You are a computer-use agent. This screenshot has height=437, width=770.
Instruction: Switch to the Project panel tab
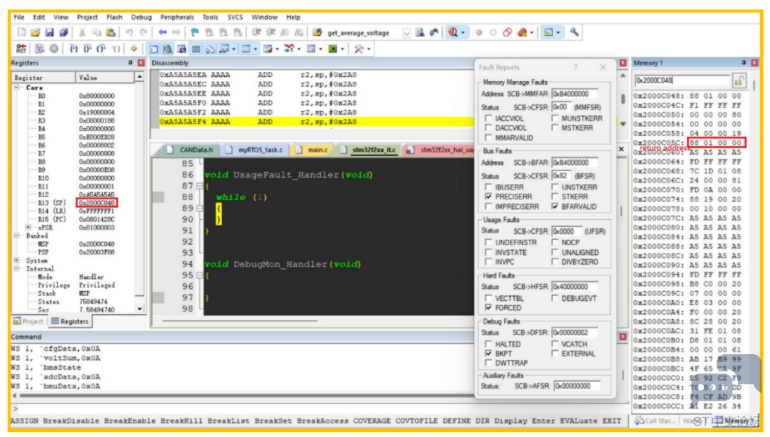[x=28, y=321]
